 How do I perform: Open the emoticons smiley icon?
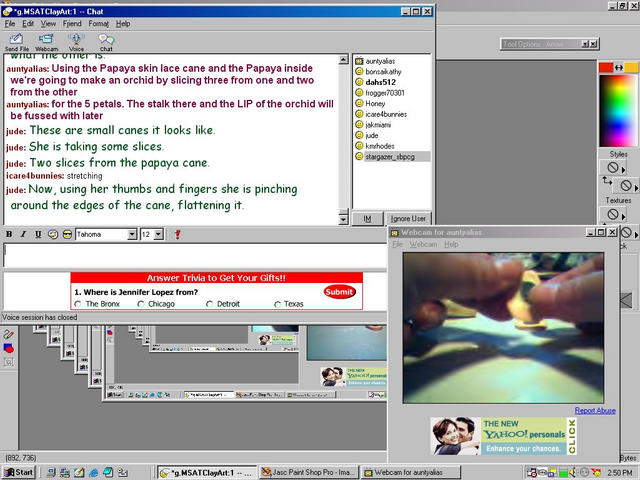pyautogui.click(x=67, y=234)
